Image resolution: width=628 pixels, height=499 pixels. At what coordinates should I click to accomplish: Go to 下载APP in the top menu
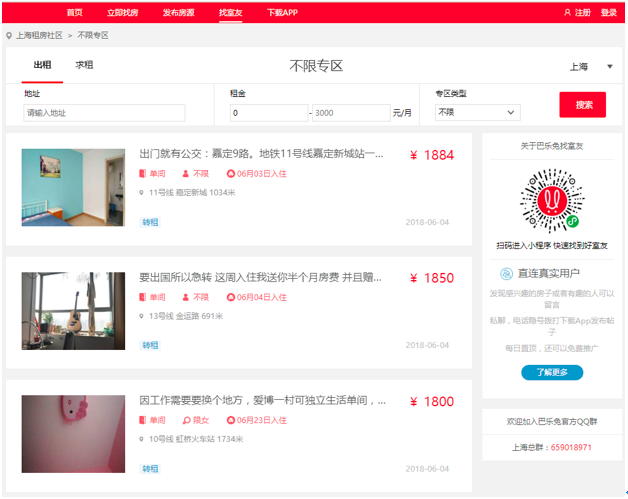tap(283, 12)
